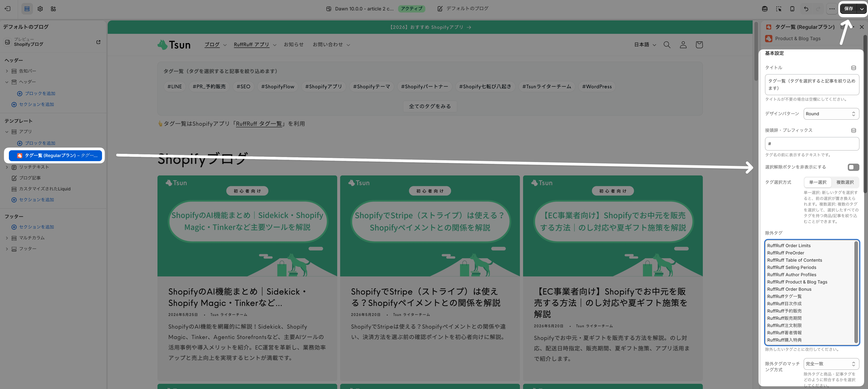Expand the フッター section in the sidebar
This screenshot has height=389, width=868.
click(7, 249)
